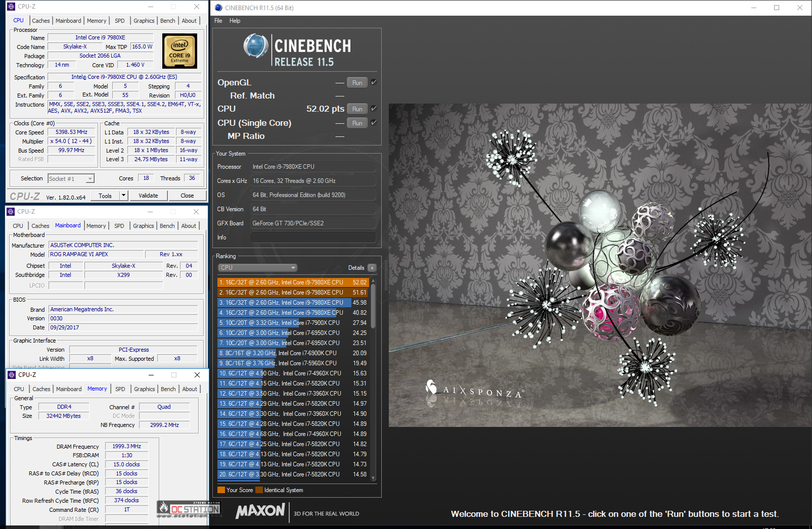Open About tab in top CPU-Z window
The image size is (812, 529).
point(190,21)
